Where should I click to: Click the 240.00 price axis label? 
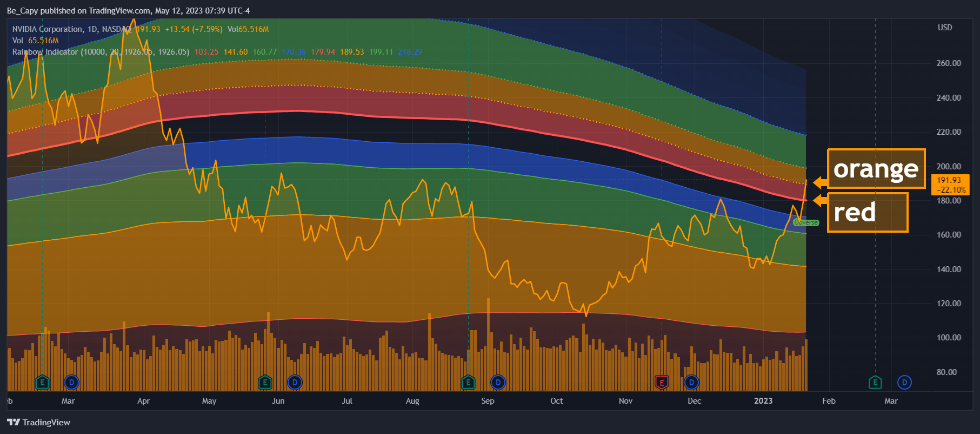click(x=949, y=98)
